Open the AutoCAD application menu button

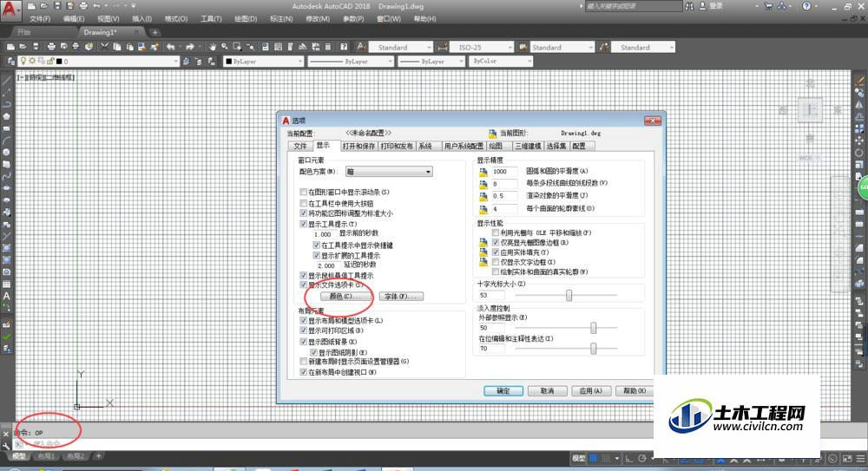tap(10, 10)
